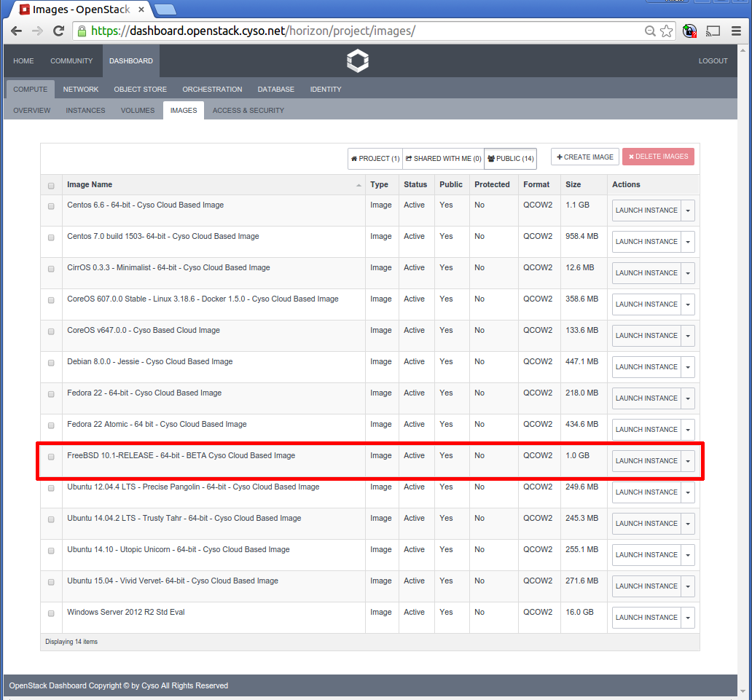Go back with the browser back arrow
Image resolution: width=752 pixels, height=700 pixels.
pos(16,31)
